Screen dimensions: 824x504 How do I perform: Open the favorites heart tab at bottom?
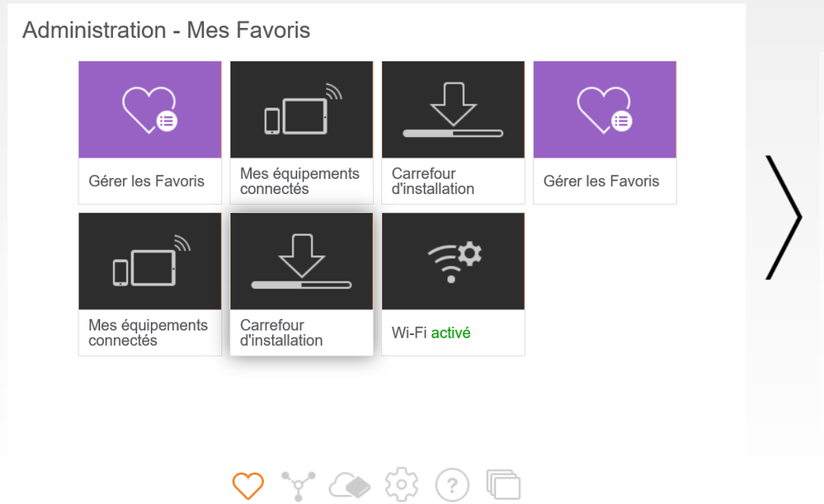click(247, 484)
